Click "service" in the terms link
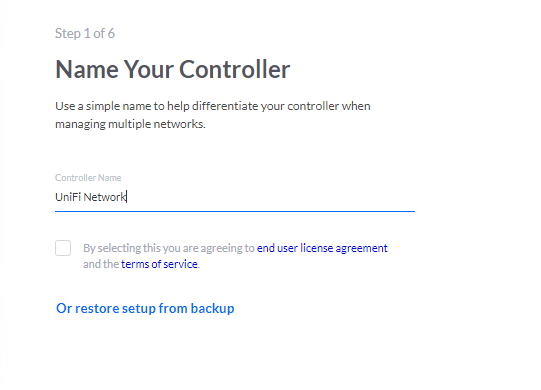This screenshot has height=390, width=541. (180, 264)
